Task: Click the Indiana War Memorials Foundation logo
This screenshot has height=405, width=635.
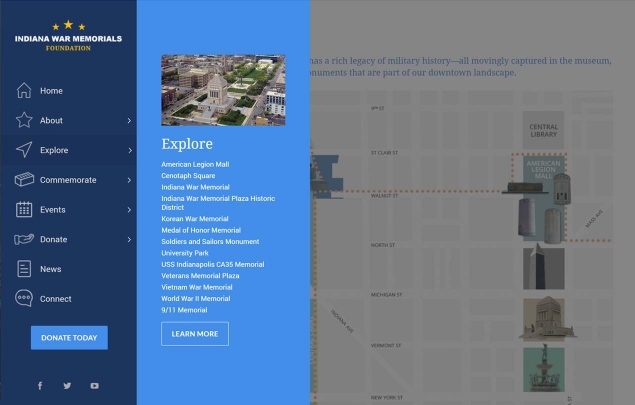Action: (x=68, y=36)
